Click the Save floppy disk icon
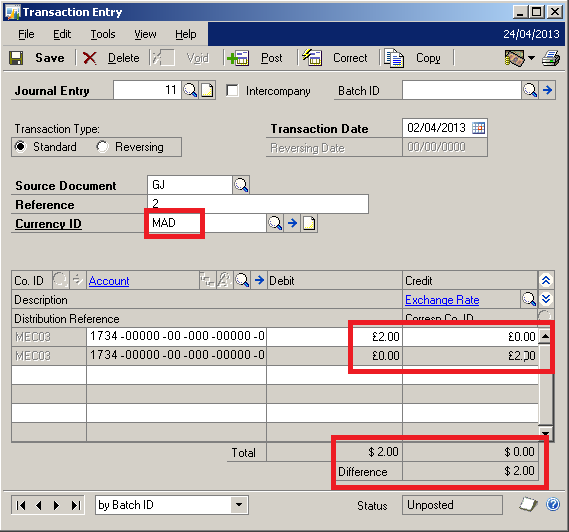The image size is (569, 532). tap(16, 58)
